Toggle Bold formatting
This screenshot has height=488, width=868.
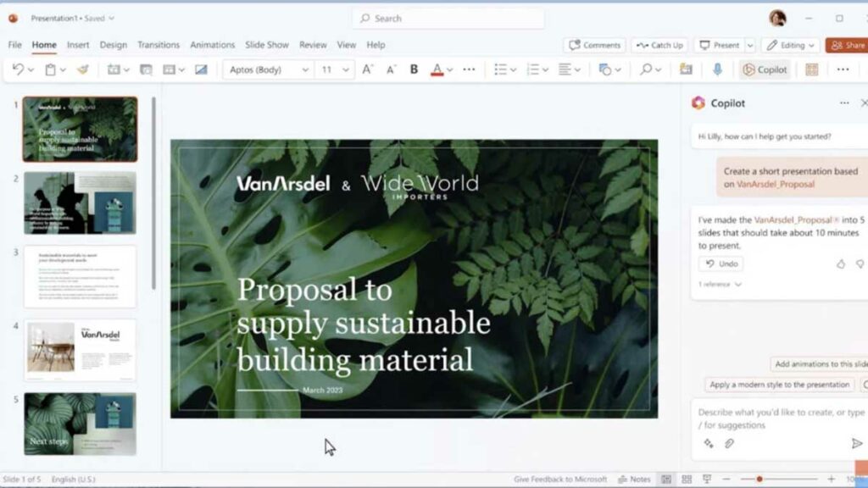click(x=414, y=69)
